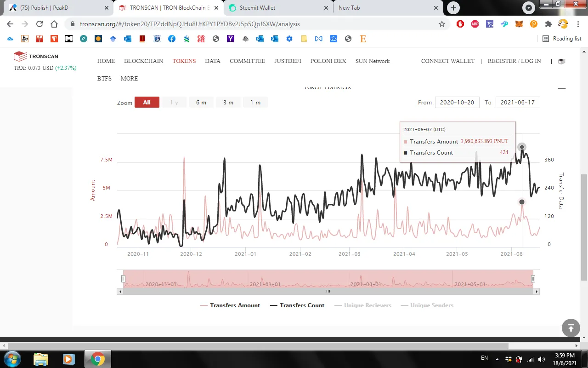Open Chrome from the taskbar
The width and height of the screenshot is (588, 368).
[x=98, y=359]
